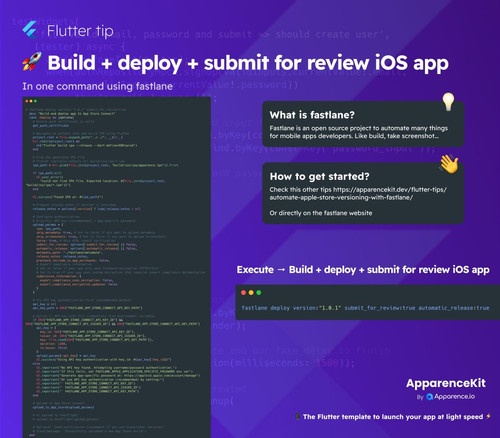Click the Flutter logo icon

[x=30, y=30]
